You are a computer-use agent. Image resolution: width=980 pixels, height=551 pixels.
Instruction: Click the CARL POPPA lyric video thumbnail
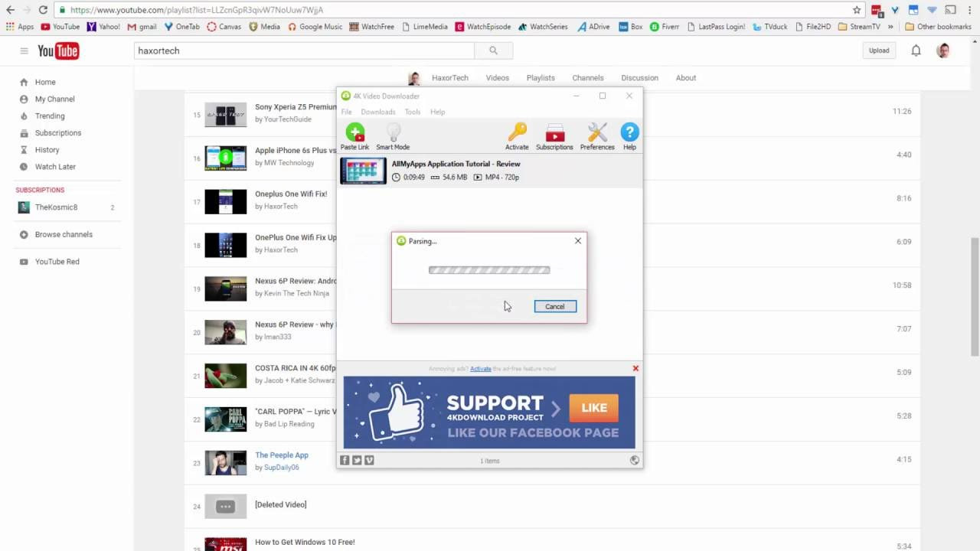tap(225, 419)
